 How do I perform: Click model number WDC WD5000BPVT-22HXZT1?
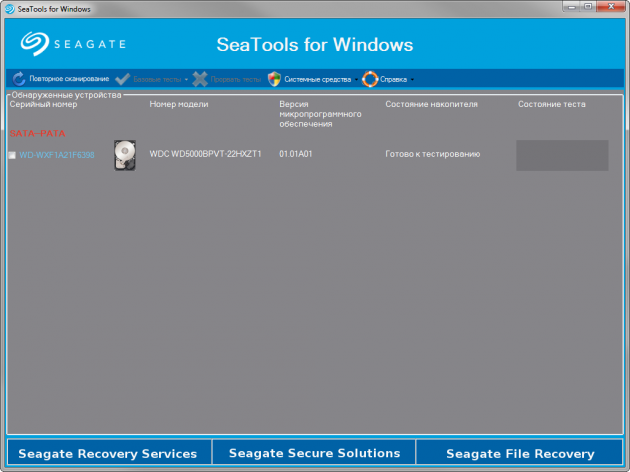tap(205, 154)
